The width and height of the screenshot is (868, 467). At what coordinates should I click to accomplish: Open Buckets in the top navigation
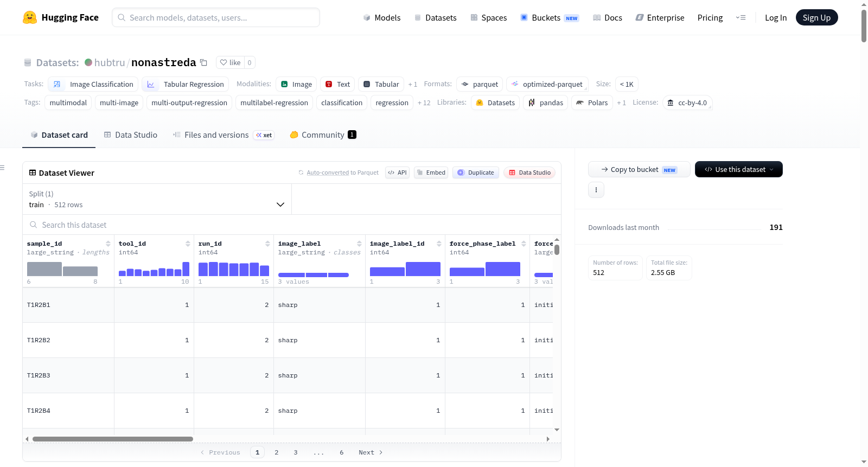pyautogui.click(x=550, y=17)
